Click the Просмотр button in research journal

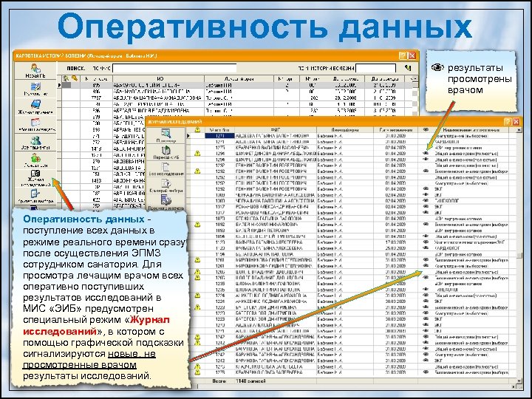(166, 135)
